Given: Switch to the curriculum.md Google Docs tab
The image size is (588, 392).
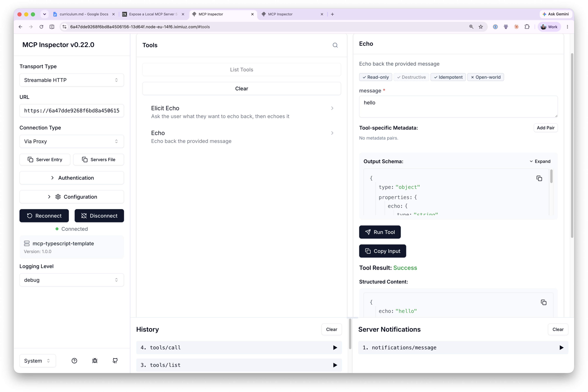Looking at the screenshot, I should [84, 14].
